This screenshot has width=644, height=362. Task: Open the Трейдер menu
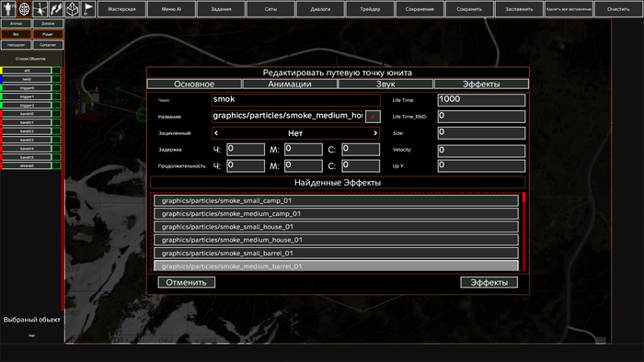click(370, 9)
